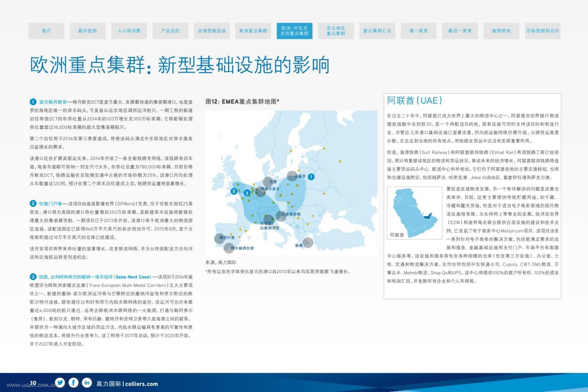Jump to the 美洲重点集群 tab
588x392 pixels.
tap(253, 31)
